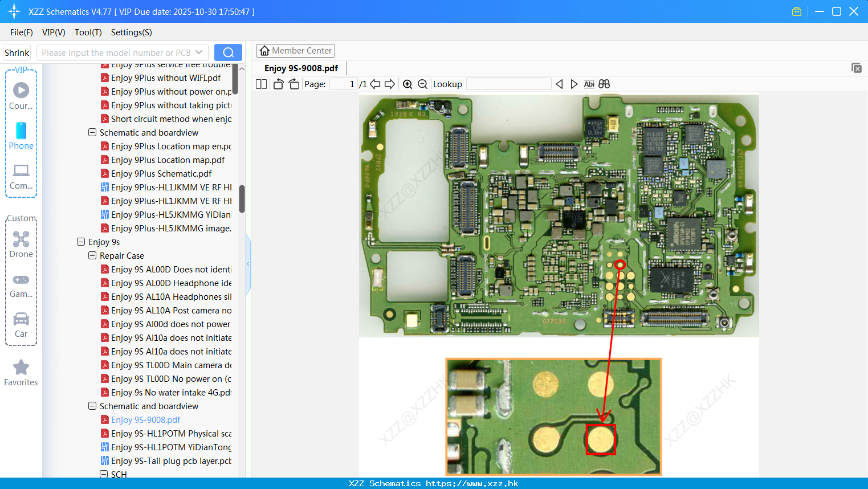
Task: Open Enjoy 9S TL00D Main camera file
Action: tap(166, 365)
